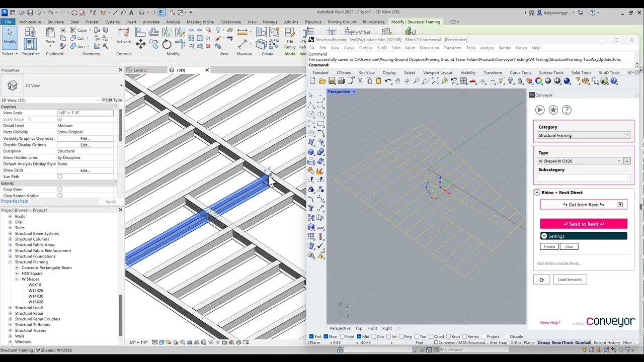
Task: Enable the Quad osnap checkbox
Action: tap(431, 336)
